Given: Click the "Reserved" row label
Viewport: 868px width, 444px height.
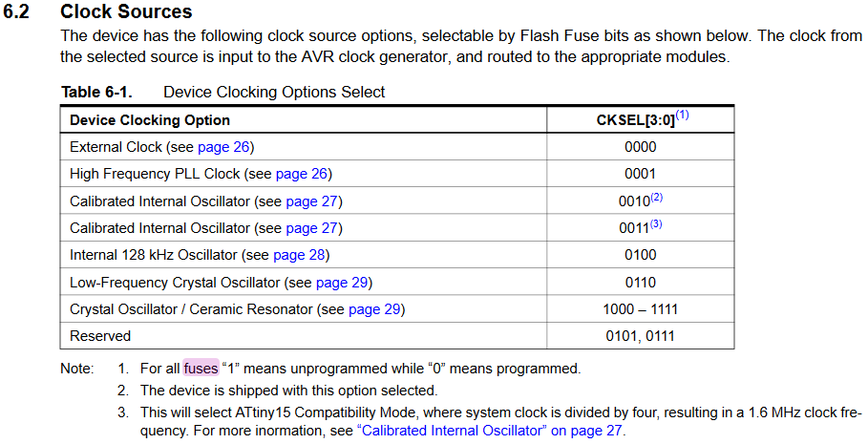Looking at the screenshot, I should pyautogui.click(x=100, y=336).
